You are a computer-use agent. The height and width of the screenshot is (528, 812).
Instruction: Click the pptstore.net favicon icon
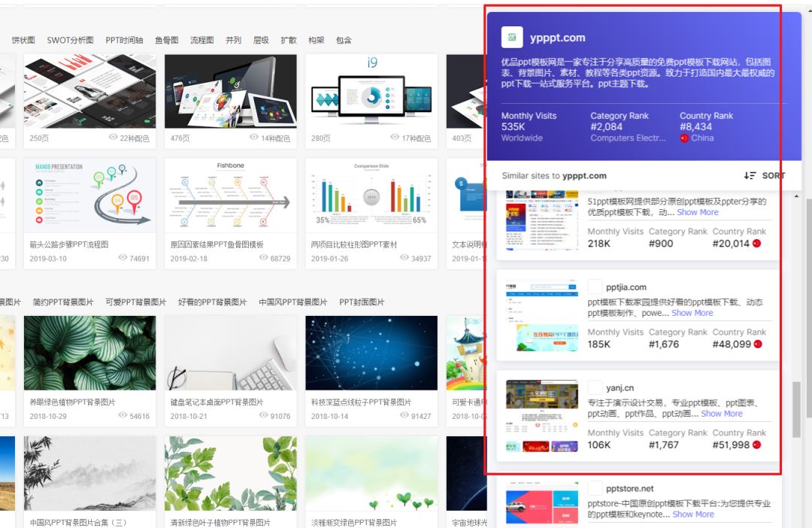point(595,488)
